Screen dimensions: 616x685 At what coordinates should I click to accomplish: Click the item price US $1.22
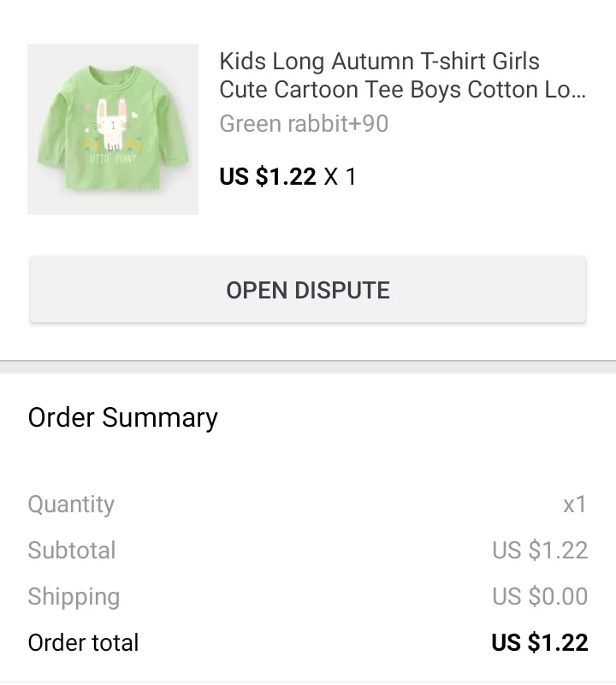[268, 177]
